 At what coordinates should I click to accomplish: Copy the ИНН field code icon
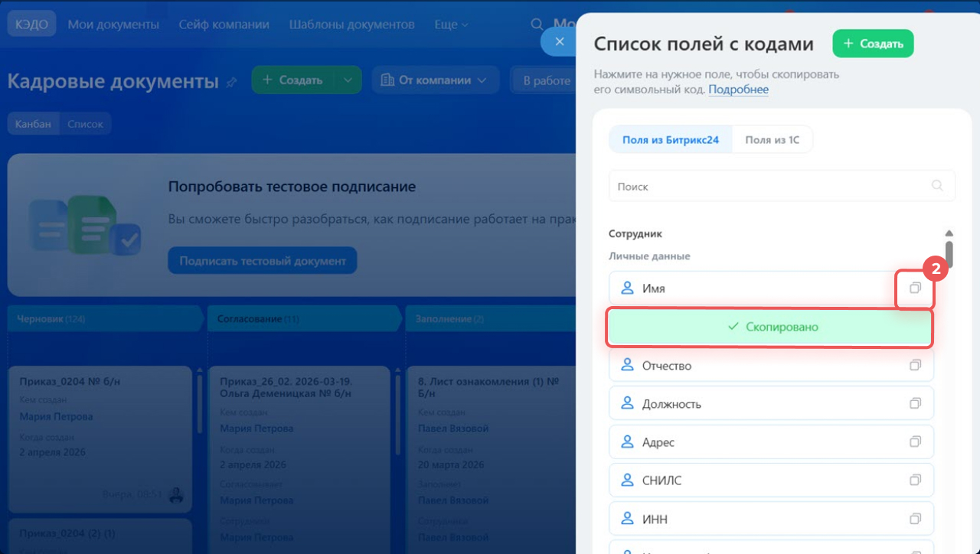[914, 519]
